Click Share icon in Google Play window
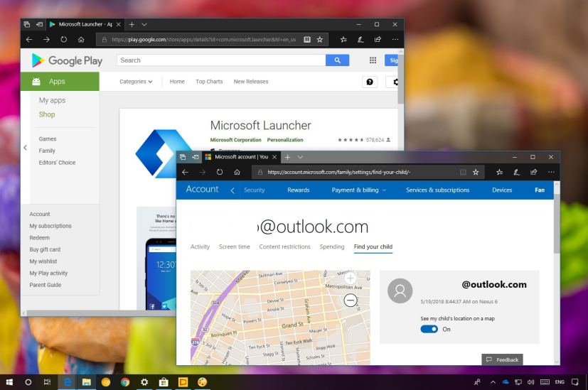 pyautogui.click(x=378, y=39)
